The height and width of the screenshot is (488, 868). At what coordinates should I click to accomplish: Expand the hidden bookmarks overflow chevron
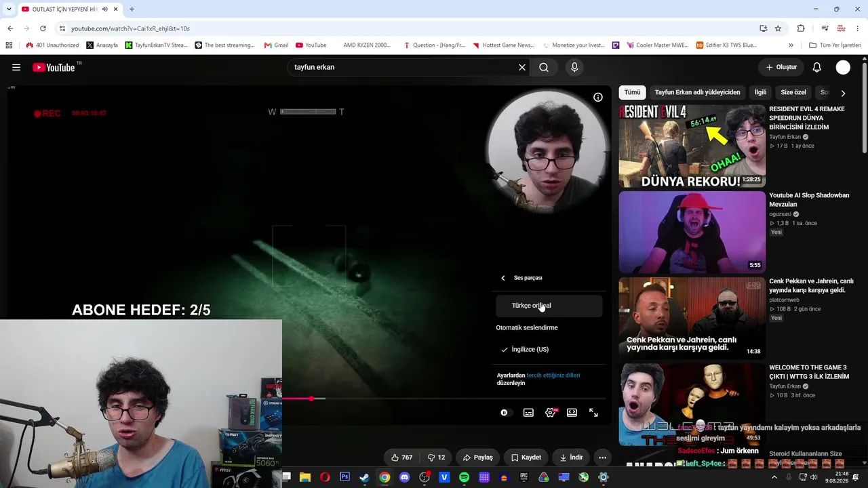(791, 45)
